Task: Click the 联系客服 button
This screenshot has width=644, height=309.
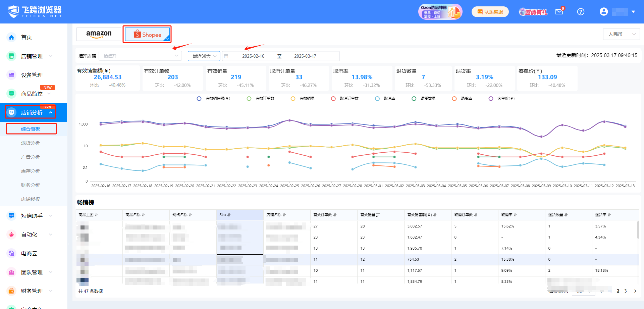Action: point(490,12)
